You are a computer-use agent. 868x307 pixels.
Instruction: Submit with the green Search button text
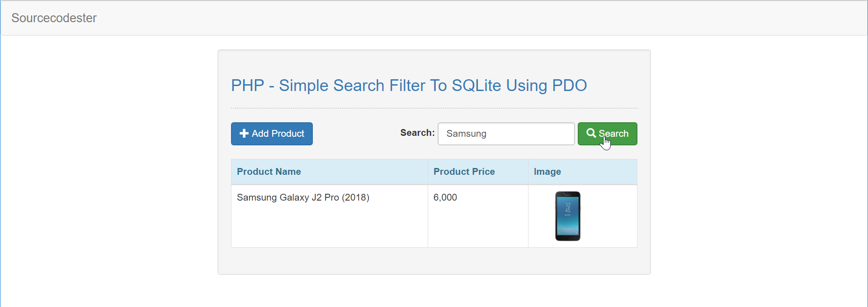(x=613, y=134)
